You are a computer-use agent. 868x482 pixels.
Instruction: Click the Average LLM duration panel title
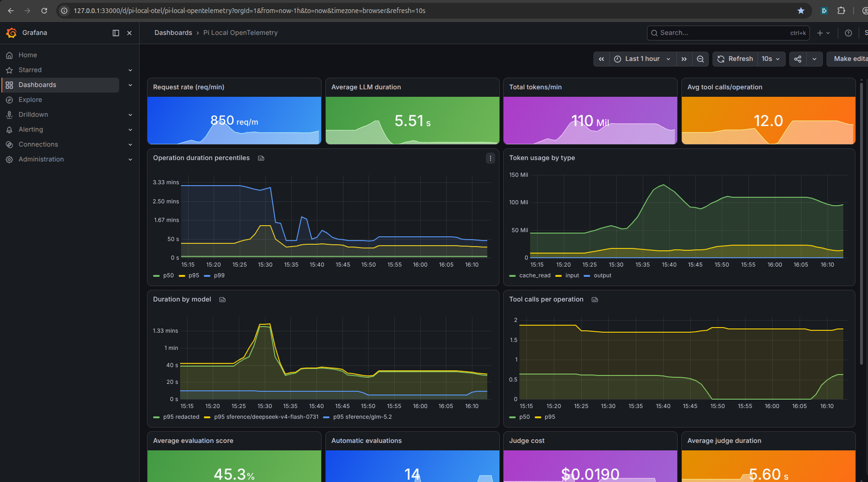366,87
